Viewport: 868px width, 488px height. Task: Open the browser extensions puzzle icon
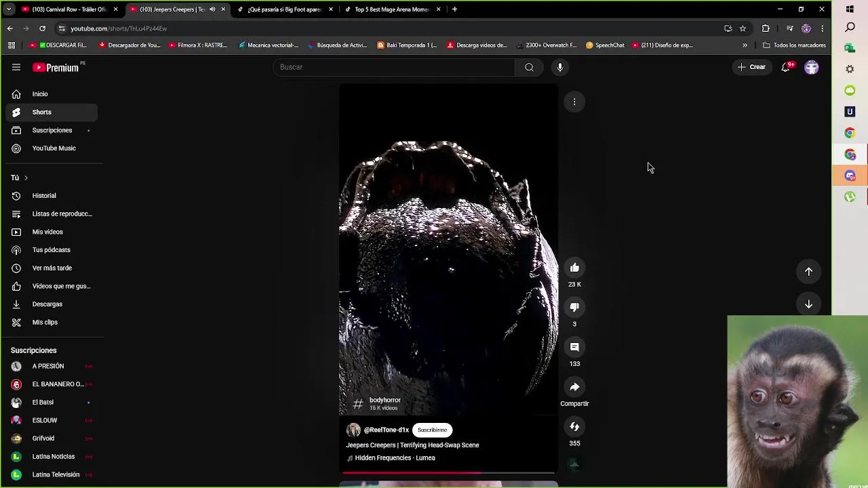766,28
